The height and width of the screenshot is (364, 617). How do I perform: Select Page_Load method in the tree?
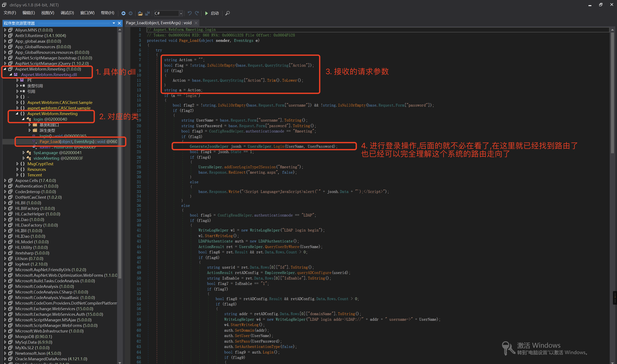pyautogui.click(x=66, y=141)
